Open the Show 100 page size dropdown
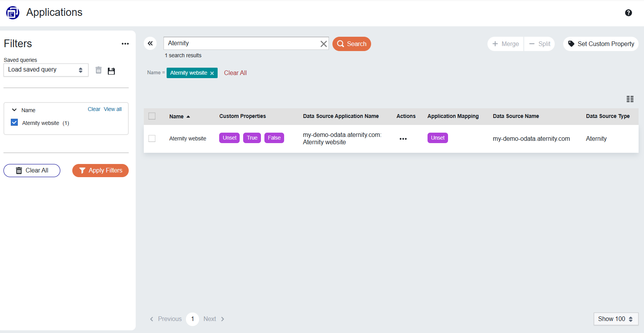 tap(615, 319)
